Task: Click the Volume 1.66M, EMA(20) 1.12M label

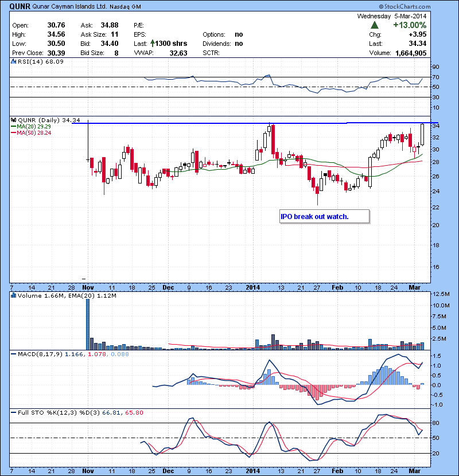Action: click(67, 295)
